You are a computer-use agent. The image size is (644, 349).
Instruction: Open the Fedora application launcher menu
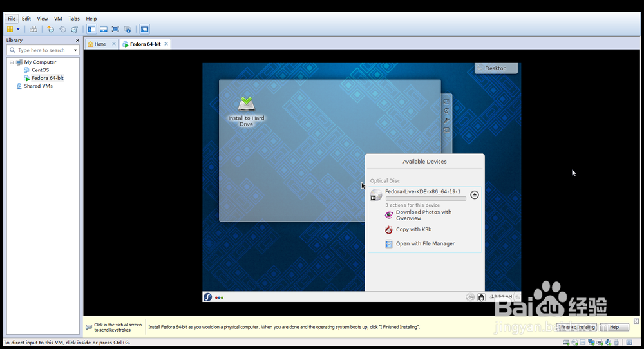pyautogui.click(x=208, y=297)
